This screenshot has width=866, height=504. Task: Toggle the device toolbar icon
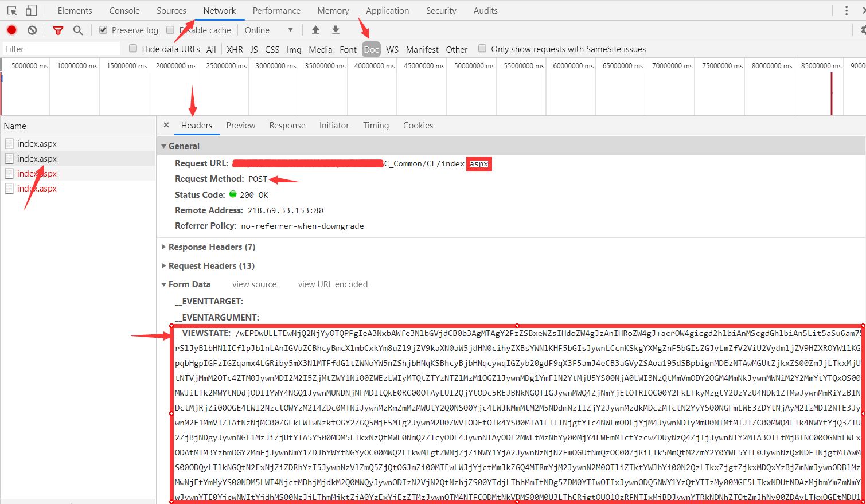[x=32, y=10]
